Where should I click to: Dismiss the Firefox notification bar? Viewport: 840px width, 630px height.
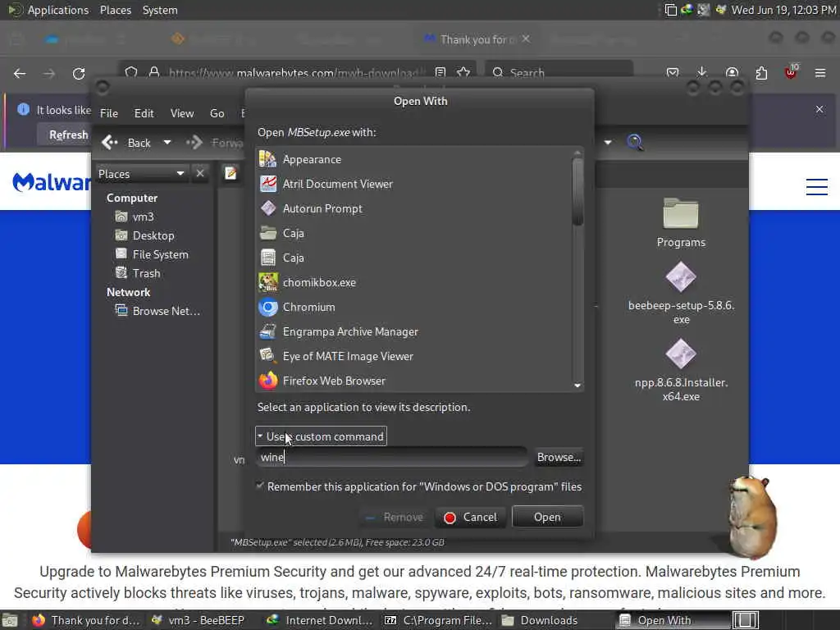tap(819, 109)
